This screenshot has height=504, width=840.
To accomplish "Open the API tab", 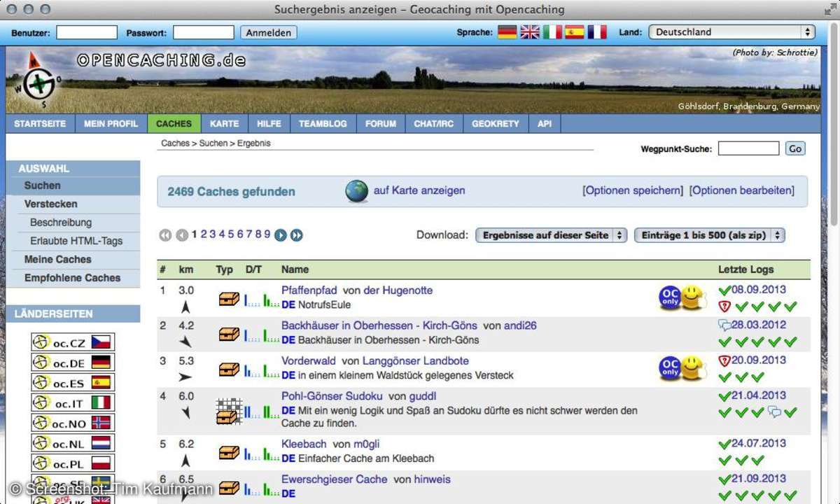I will 545,124.
